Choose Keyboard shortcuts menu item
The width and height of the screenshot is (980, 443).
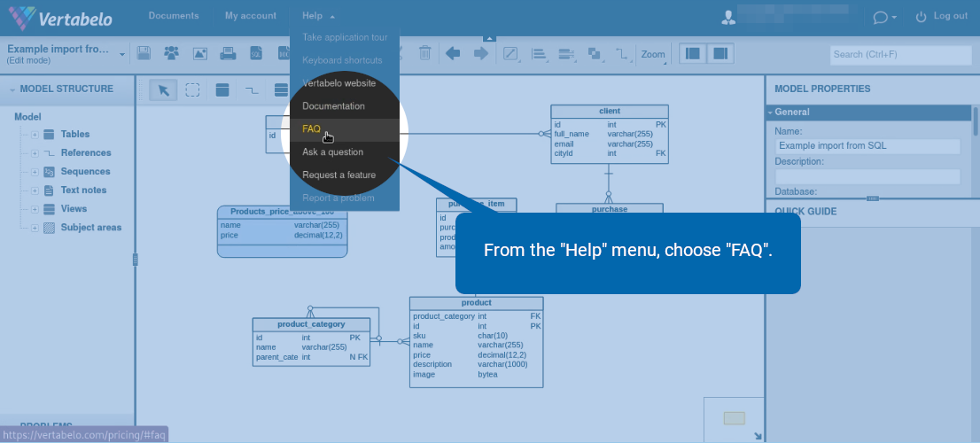345,60
